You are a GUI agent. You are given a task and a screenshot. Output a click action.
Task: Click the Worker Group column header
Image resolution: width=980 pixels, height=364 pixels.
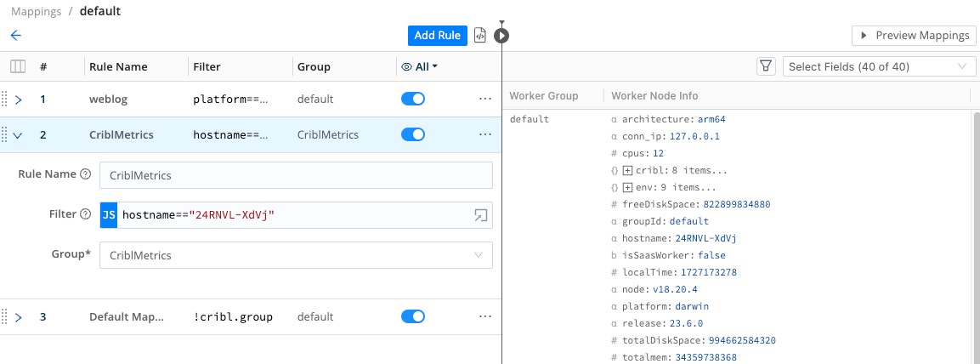click(x=544, y=96)
